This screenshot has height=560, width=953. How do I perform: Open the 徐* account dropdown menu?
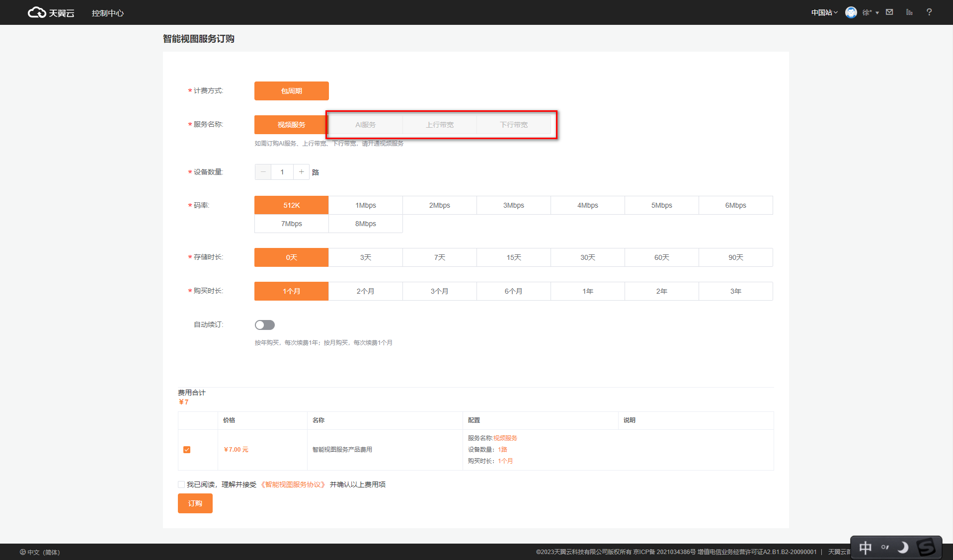click(871, 12)
